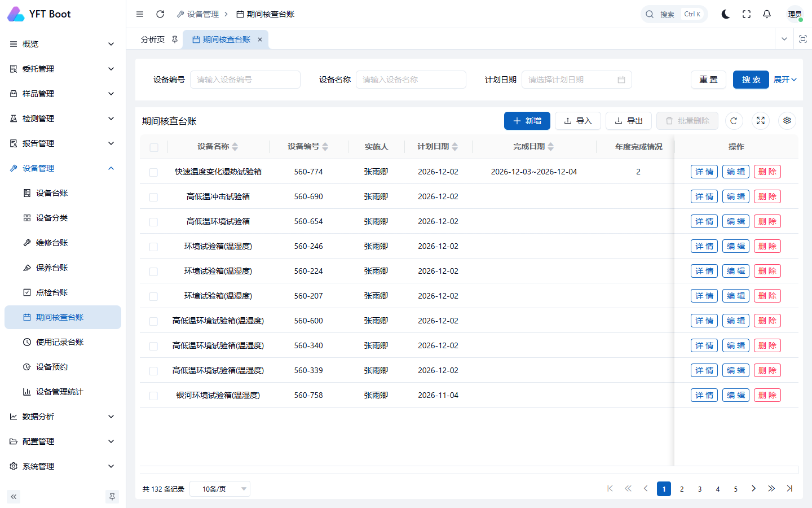Tick the checkbox for 560-246
The image size is (812, 508).
(x=153, y=247)
